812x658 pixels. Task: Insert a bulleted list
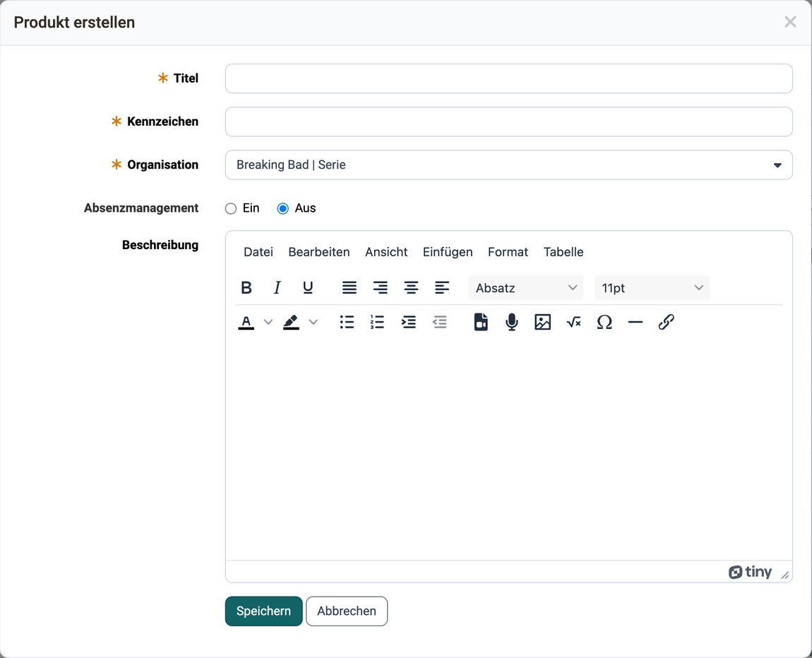pos(347,323)
